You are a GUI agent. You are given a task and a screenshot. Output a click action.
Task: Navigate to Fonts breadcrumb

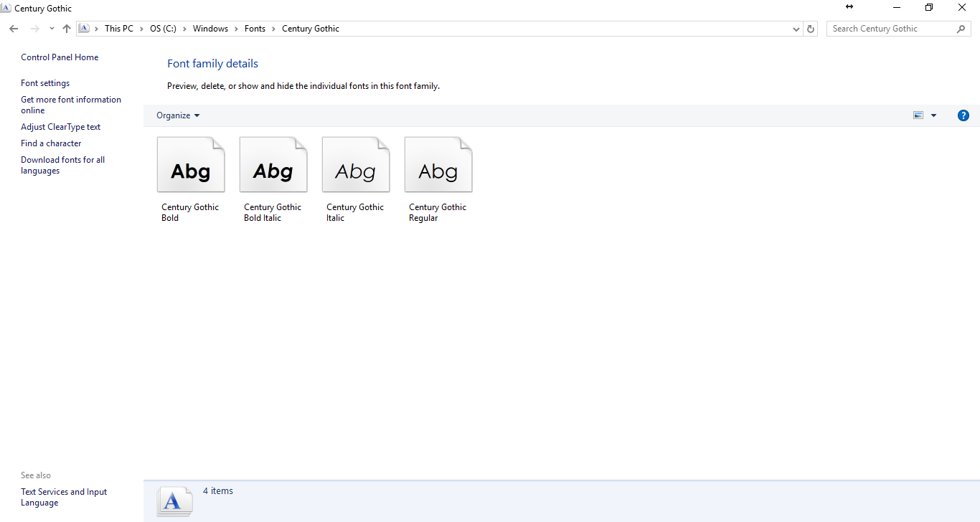pyautogui.click(x=255, y=29)
